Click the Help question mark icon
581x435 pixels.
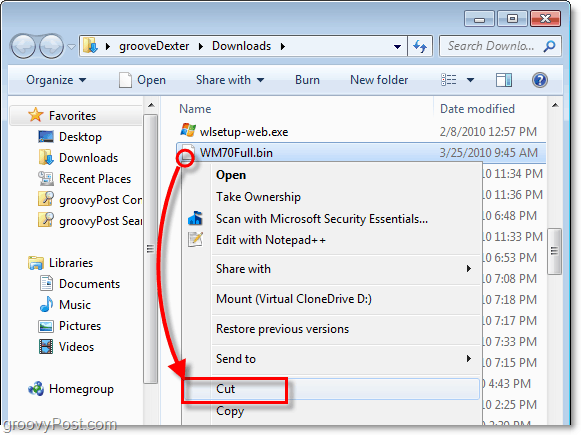click(540, 80)
